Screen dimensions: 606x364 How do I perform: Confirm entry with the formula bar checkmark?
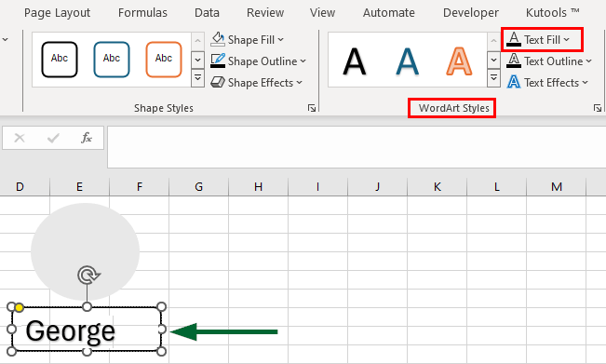point(53,138)
